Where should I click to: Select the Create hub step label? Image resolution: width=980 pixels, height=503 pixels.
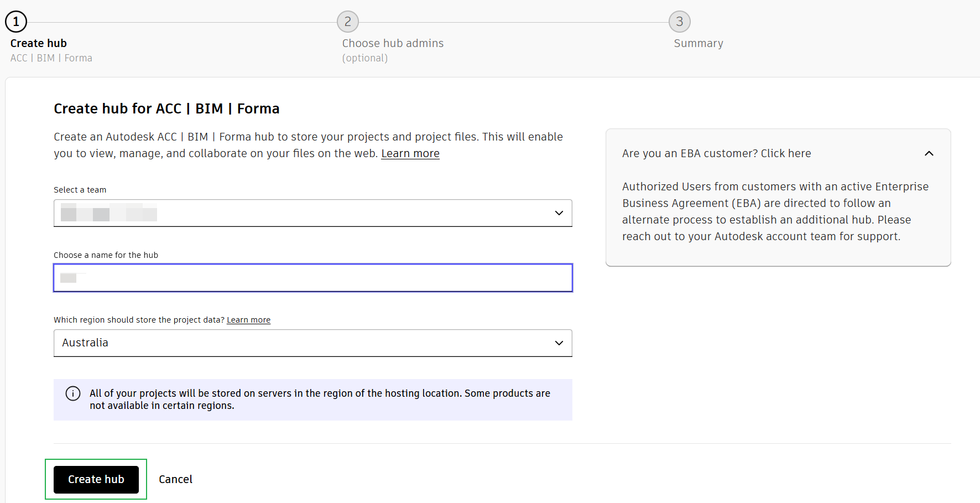tap(39, 43)
